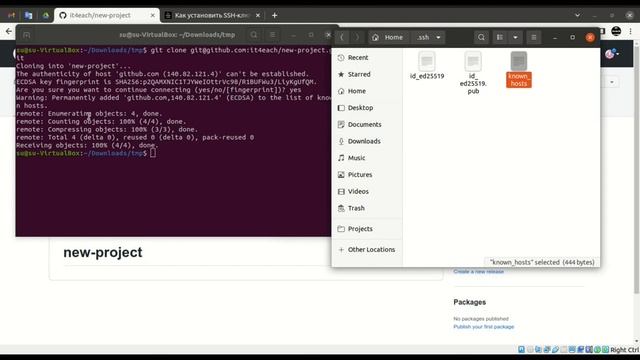
Task: Open the browser three-dot menu
Action: pos(631,31)
